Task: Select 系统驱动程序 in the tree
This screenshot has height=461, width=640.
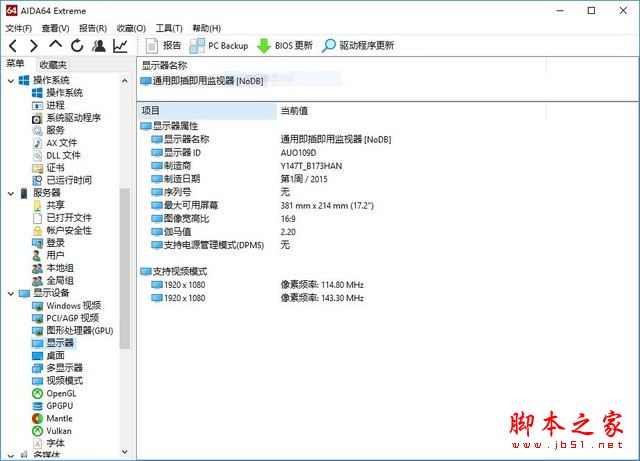Action: tap(66, 118)
